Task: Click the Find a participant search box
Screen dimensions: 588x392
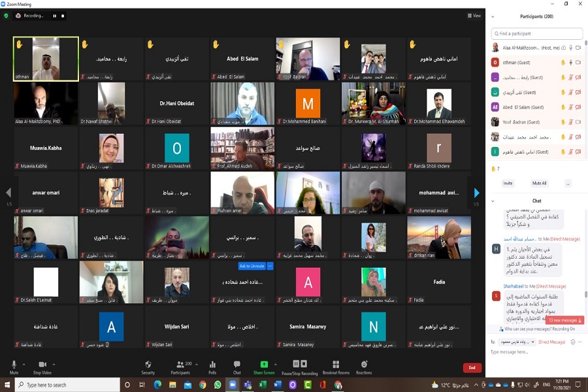Action: (x=536, y=33)
